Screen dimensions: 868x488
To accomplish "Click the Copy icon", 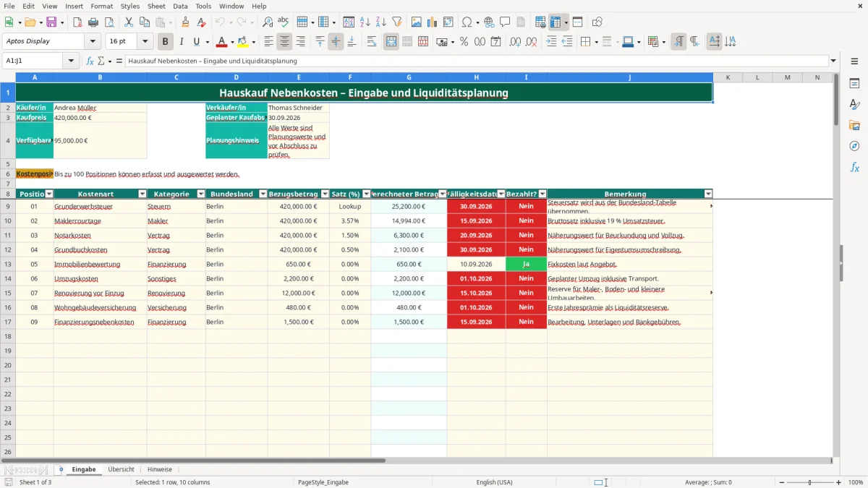I will coord(144,22).
